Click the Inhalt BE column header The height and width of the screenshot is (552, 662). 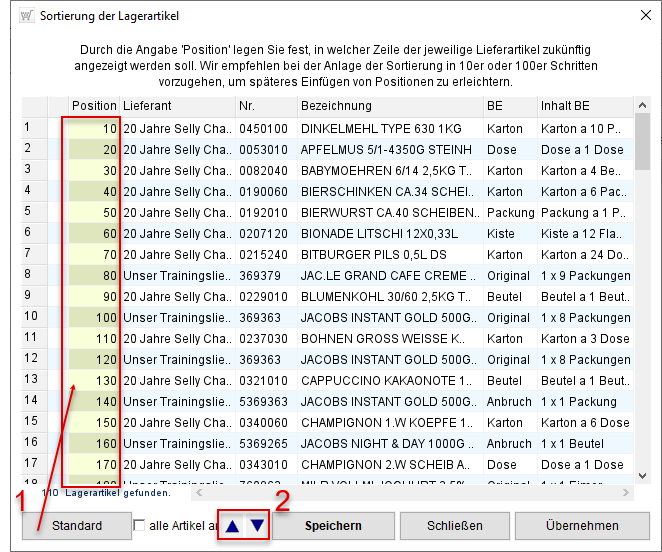coord(586,106)
